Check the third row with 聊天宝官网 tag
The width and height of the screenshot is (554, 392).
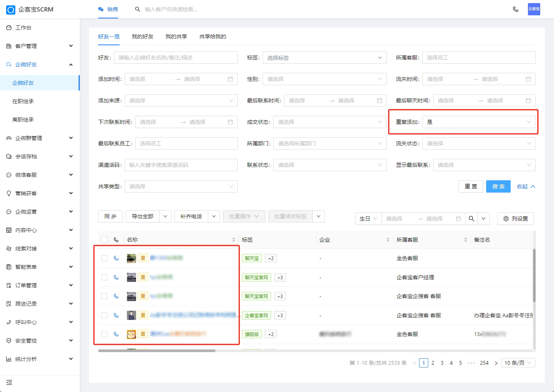104,296
